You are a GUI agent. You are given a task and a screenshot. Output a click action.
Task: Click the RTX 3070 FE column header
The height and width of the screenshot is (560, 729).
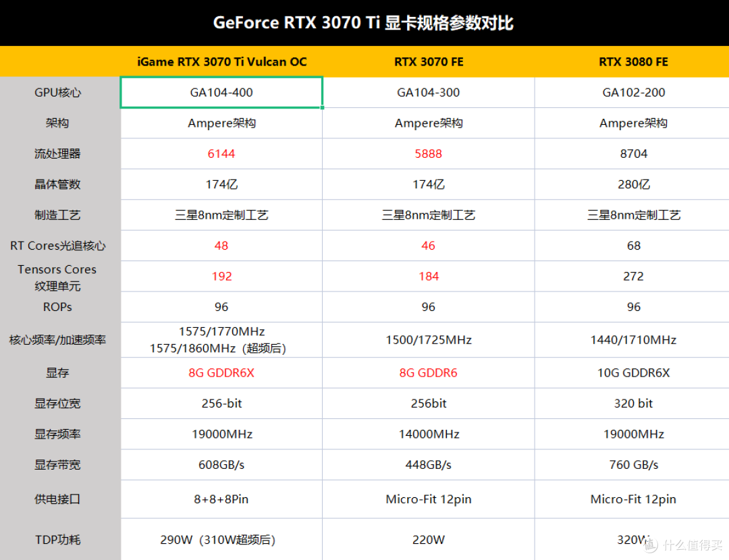click(x=428, y=61)
